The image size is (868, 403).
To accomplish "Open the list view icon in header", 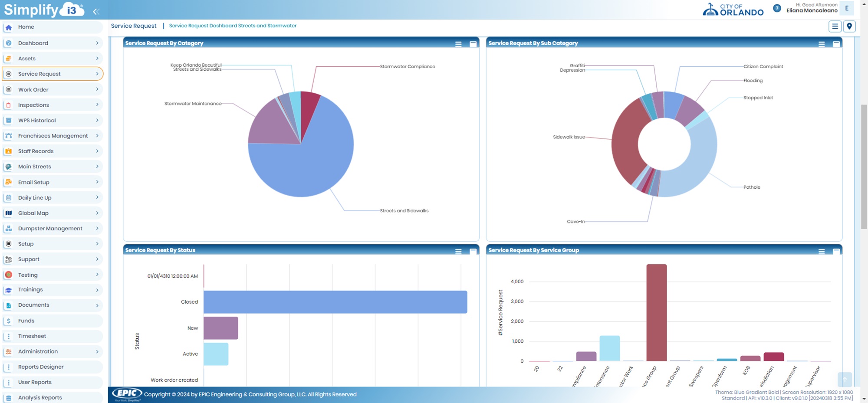I will coord(835,26).
